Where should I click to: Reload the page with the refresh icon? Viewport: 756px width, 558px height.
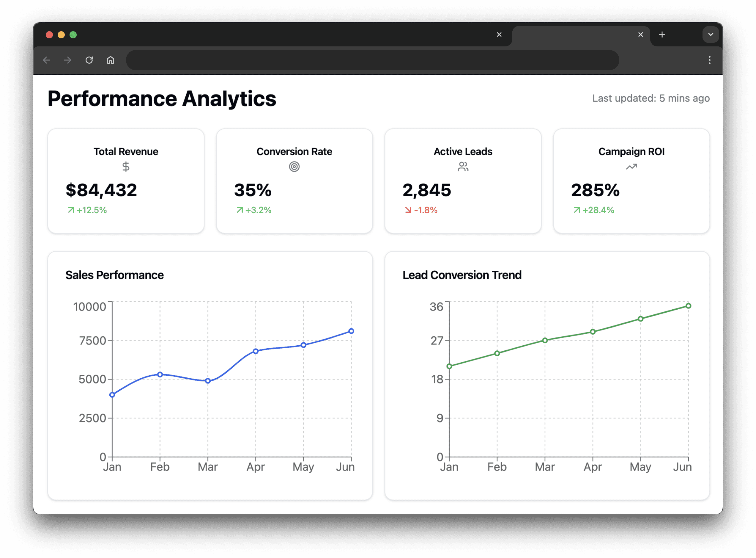pos(89,60)
